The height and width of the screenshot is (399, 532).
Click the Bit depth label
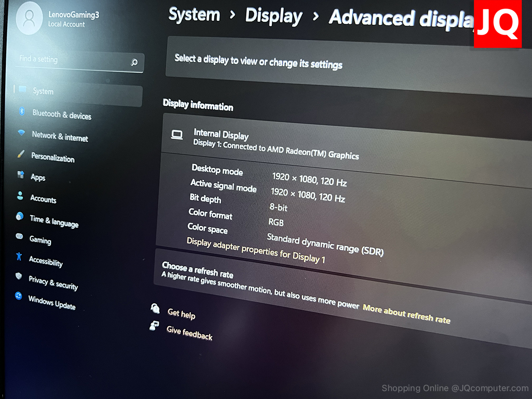click(x=205, y=198)
